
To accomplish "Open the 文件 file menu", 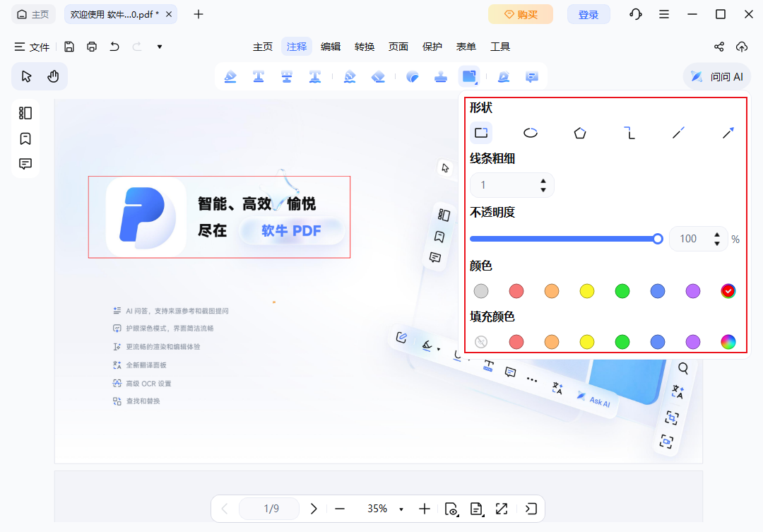I will tap(32, 47).
